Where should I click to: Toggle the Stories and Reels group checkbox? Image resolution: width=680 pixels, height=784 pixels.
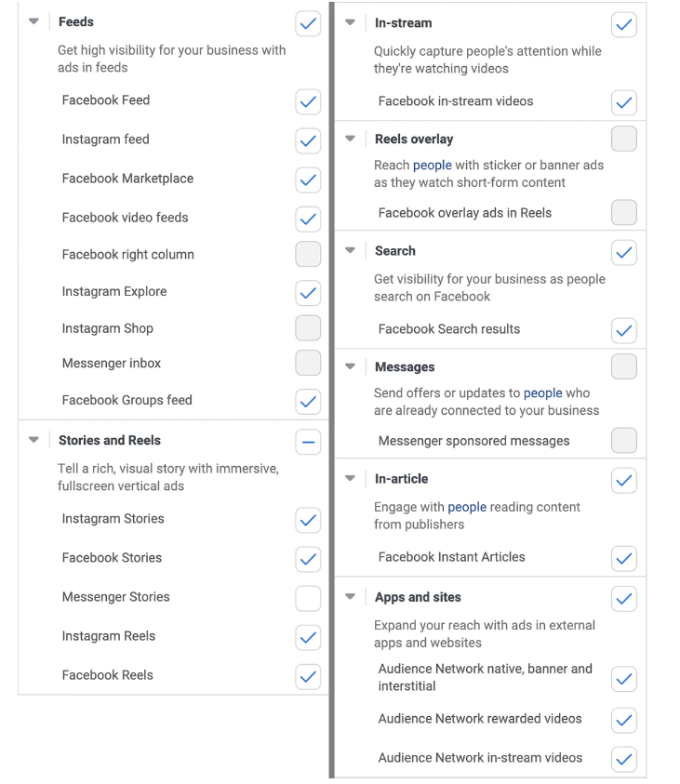tap(307, 441)
